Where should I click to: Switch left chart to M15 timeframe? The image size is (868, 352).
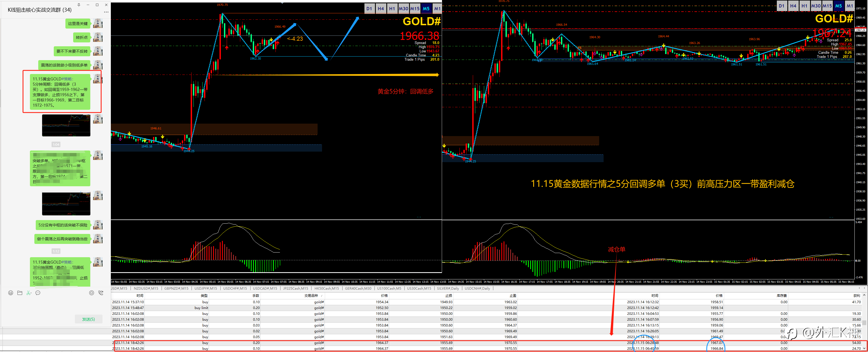(415, 9)
